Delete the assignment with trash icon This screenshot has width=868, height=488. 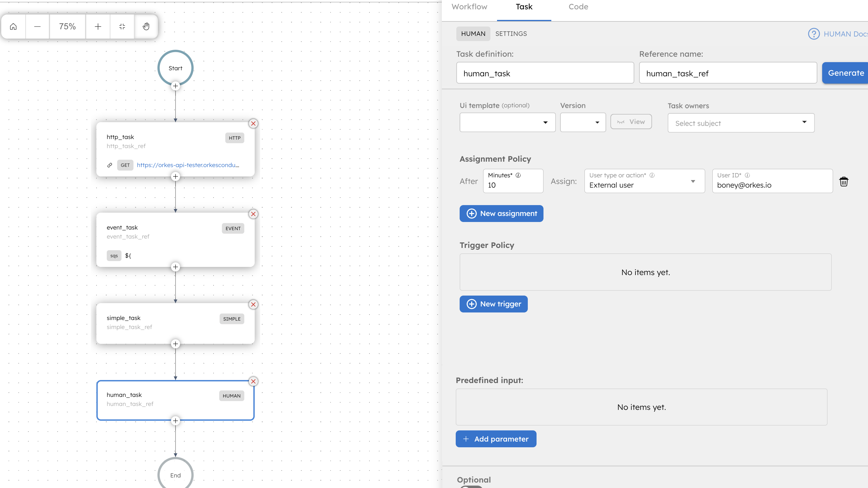tap(843, 181)
